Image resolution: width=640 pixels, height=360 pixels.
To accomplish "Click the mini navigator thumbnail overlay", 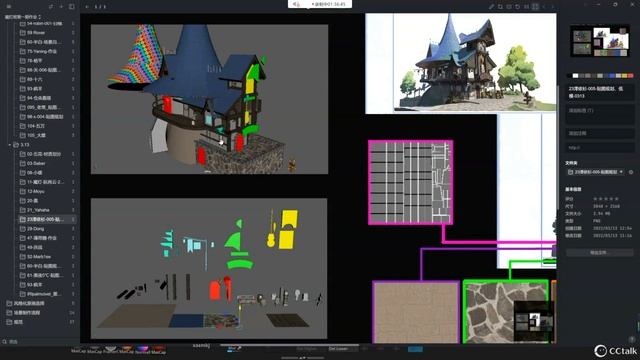I will point(533,322).
